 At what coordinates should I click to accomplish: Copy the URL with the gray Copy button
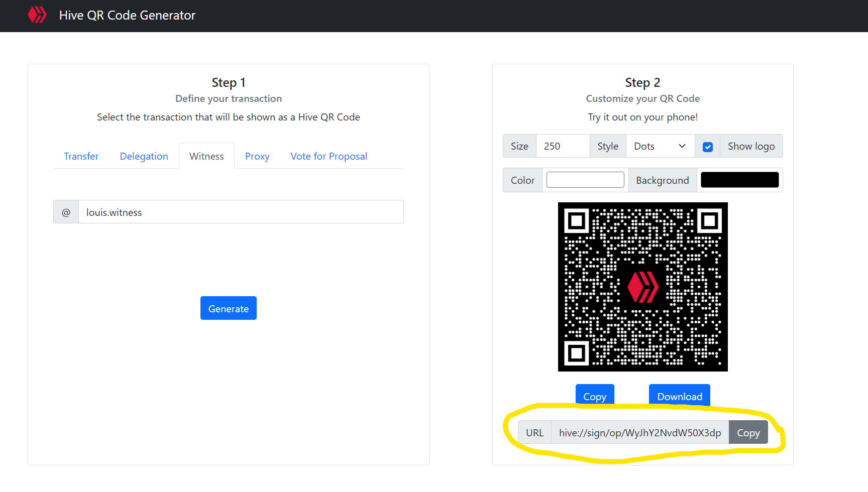point(748,432)
